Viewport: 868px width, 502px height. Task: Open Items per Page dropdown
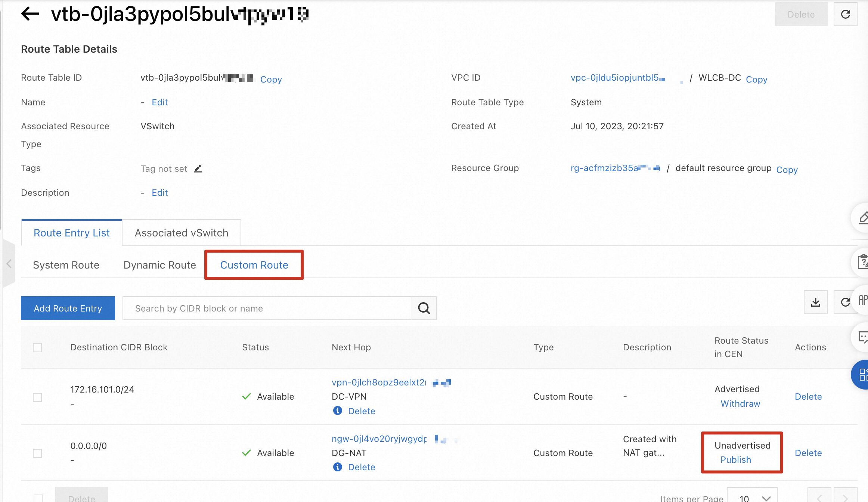point(752,498)
